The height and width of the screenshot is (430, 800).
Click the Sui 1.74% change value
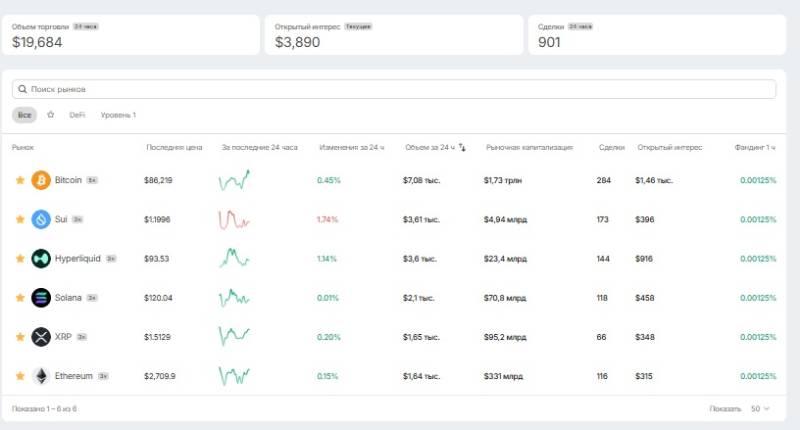tap(328, 219)
